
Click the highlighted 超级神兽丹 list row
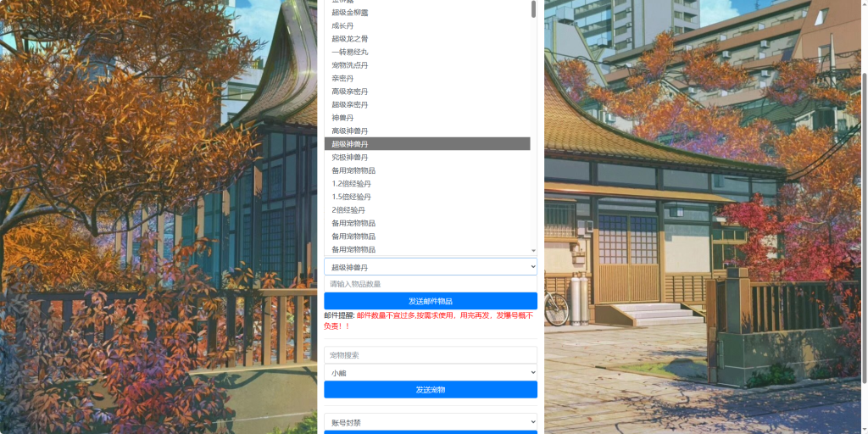[x=427, y=144]
